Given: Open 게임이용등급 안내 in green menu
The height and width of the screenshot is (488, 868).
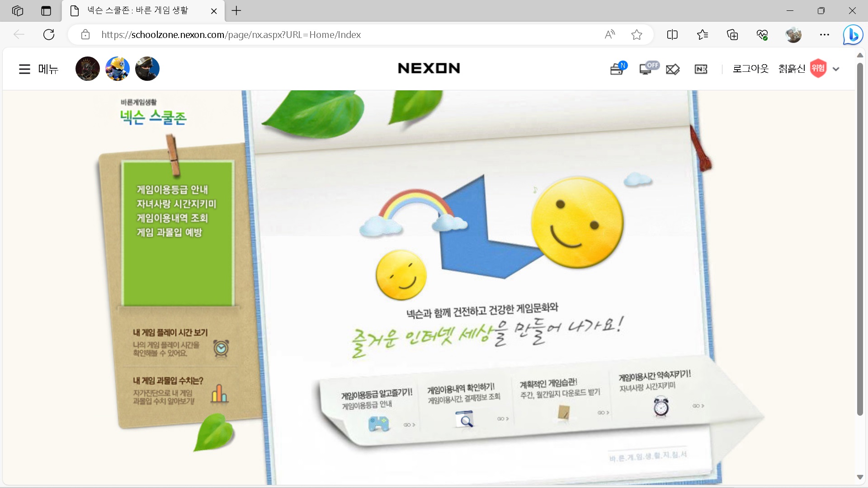Looking at the screenshot, I should click(x=172, y=189).
